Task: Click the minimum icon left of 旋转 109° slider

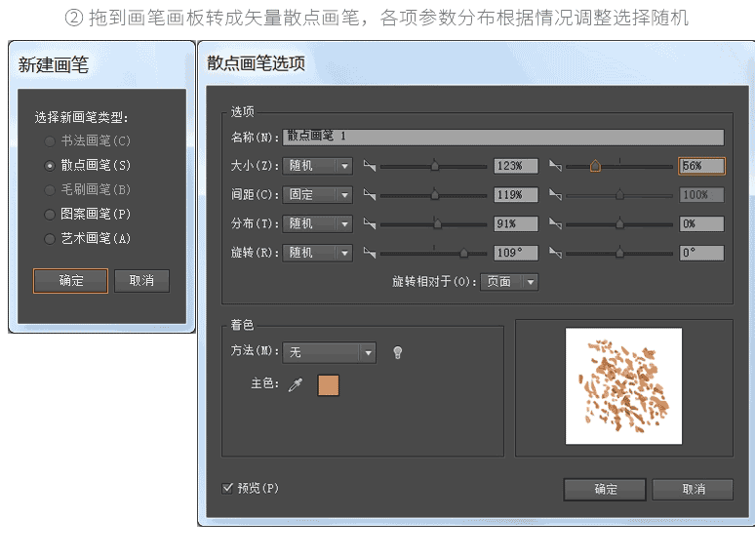Action: (x=370, y=253)
